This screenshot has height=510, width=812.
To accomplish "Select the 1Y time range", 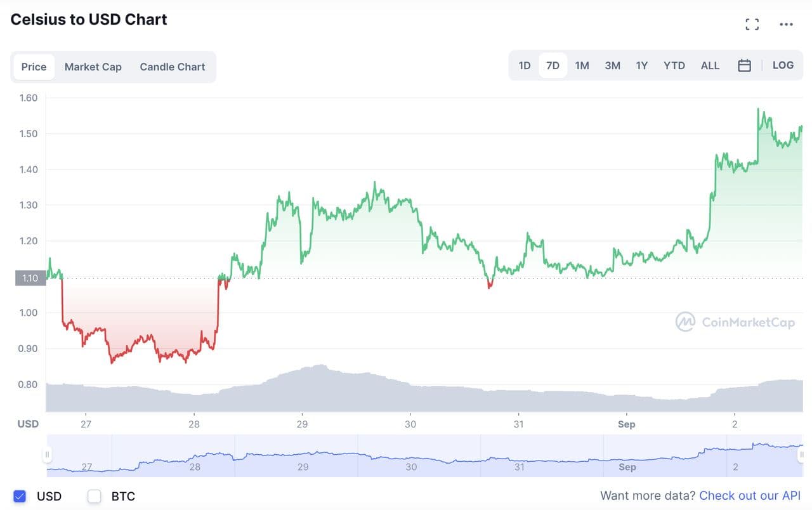I will pos(642,65).
